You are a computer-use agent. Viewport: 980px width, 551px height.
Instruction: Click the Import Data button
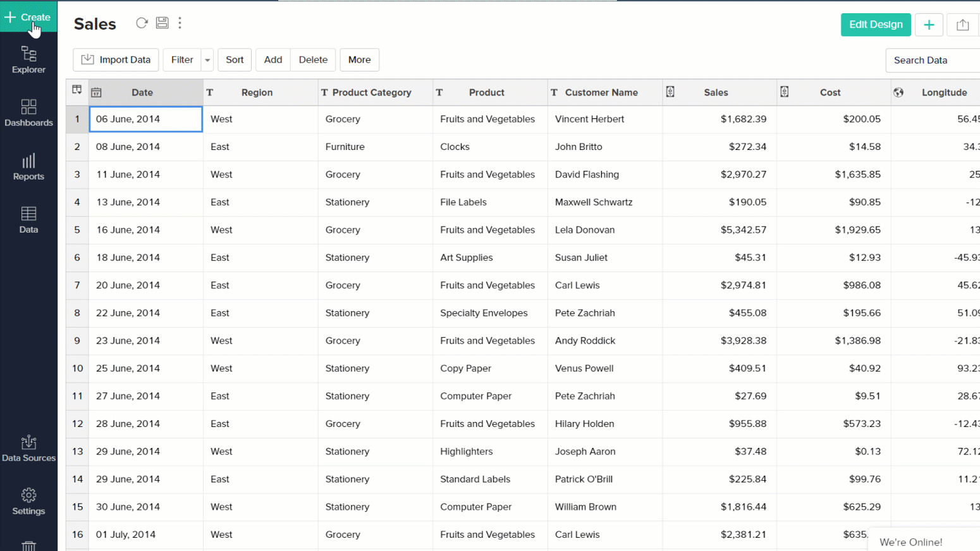(116, 60)
